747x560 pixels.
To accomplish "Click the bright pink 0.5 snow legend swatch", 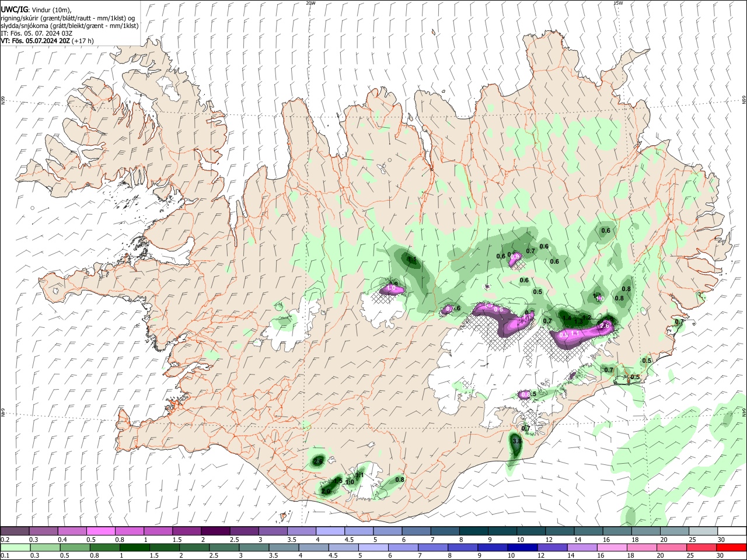I will click(101, 531).
